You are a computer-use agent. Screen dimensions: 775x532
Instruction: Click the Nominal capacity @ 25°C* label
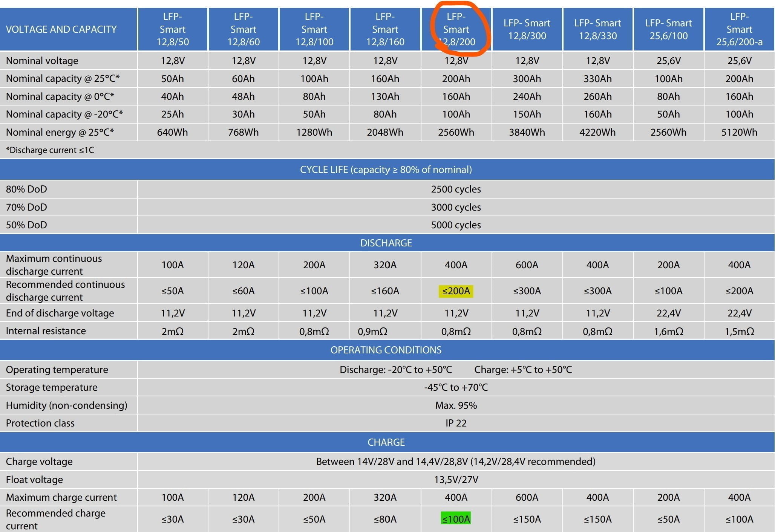[x=63, y=79]
